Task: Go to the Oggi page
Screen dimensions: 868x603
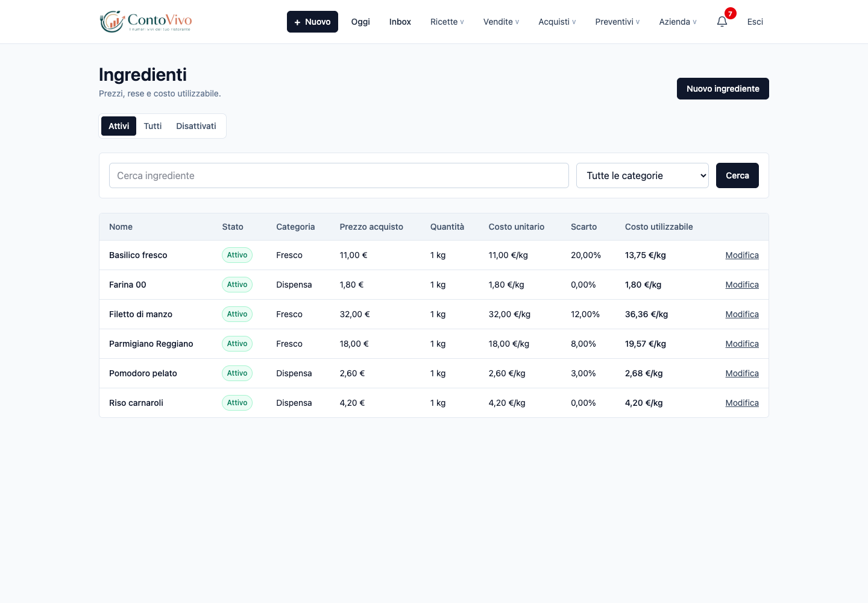Action: point(360,22)
